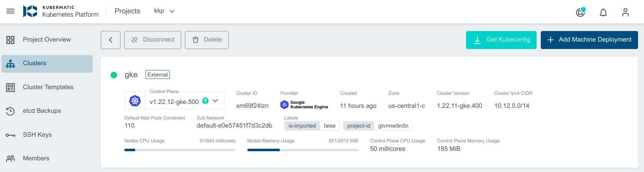Click the Disconnect button
Screen dimensions: 644x172
[x=153, y=40]
